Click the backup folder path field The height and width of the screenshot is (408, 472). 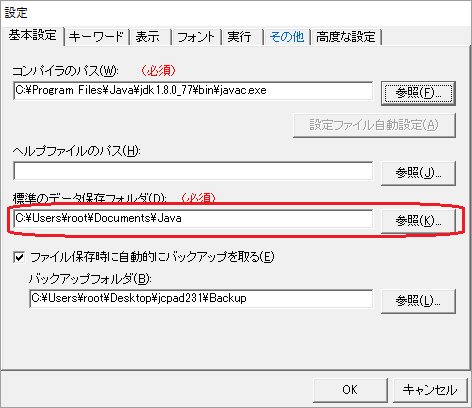click(x=201, y=298)
